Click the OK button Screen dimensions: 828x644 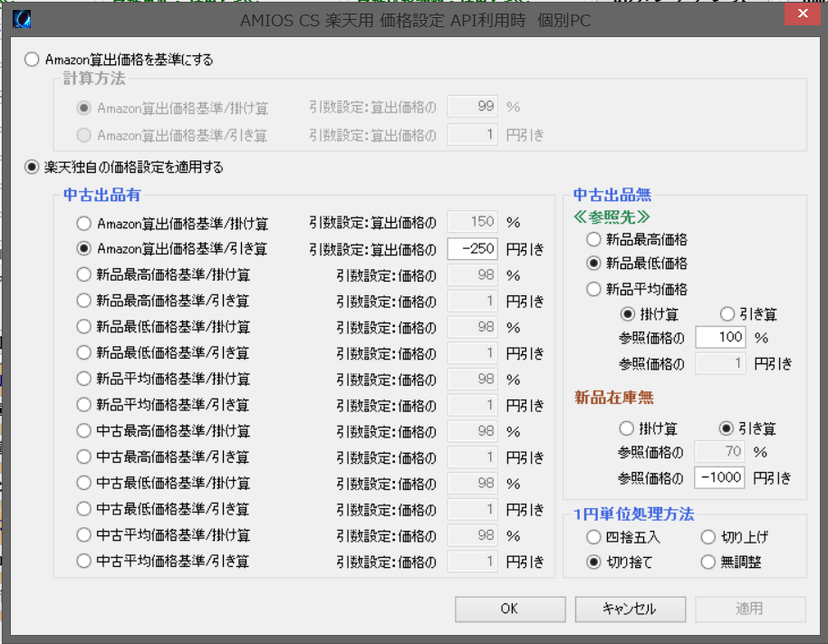pos(510,610)
